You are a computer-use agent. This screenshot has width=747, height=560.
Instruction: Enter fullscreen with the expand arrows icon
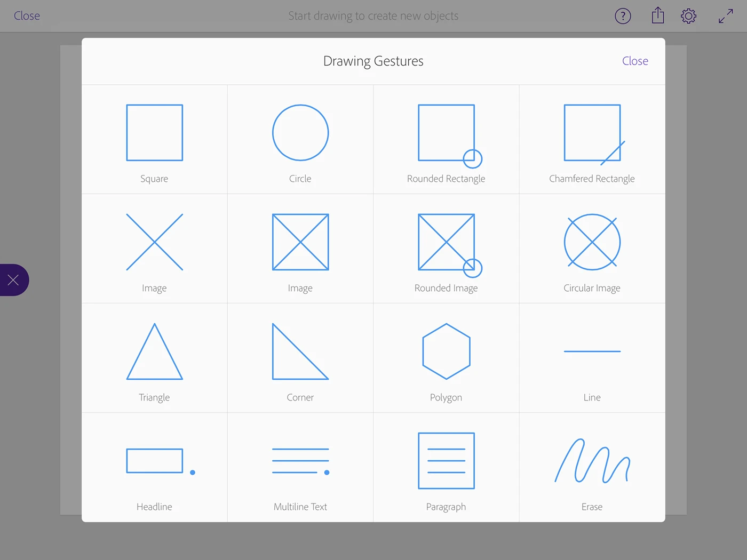coord(726,16)
